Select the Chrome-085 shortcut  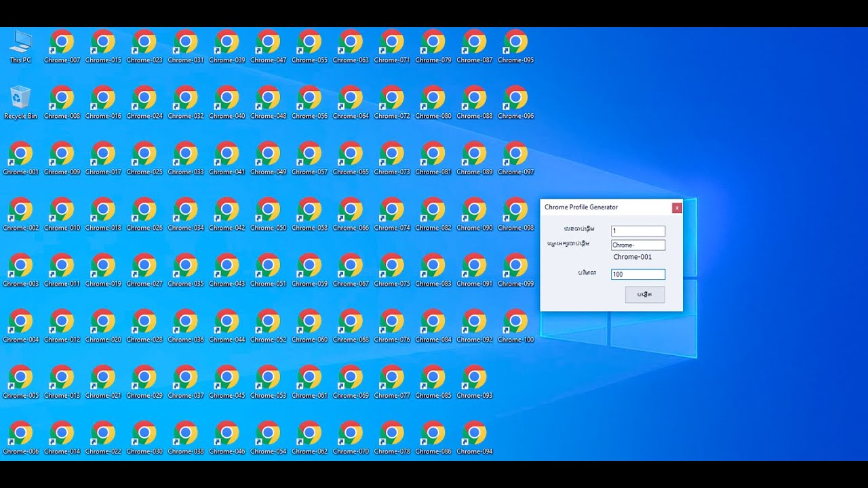tap(433, 382)
